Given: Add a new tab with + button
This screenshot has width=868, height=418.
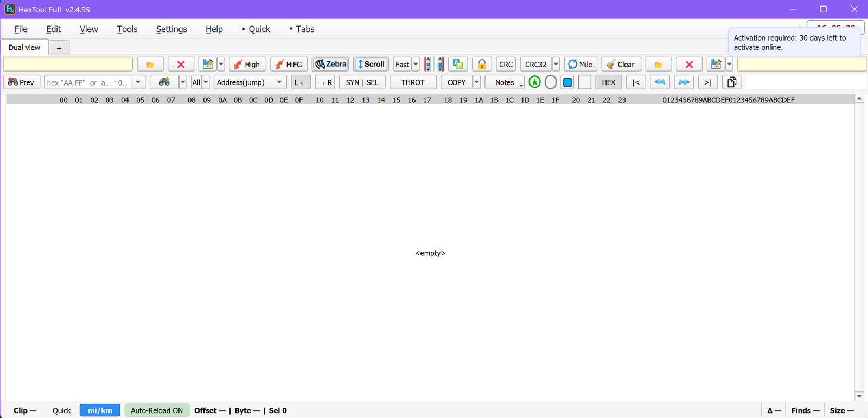Looking at the screenshot, I should (59, 48).
